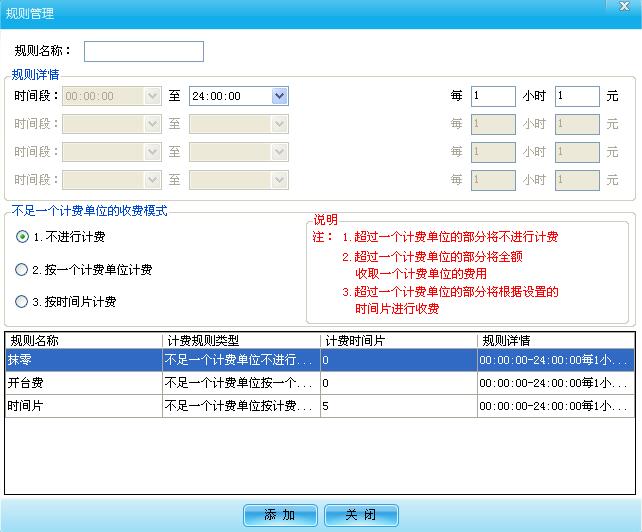
Task: Open the 24:00:00 end time dropdown
Action: [x=279, y=96]
